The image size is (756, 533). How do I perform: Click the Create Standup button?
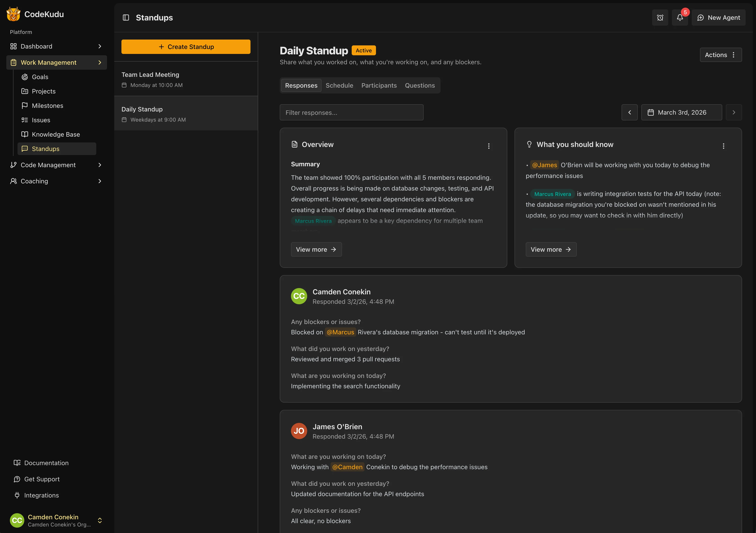pos(186,47)
